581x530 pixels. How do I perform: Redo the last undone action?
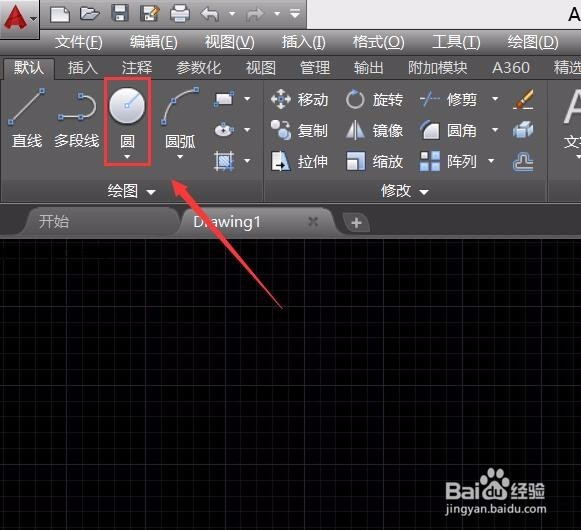coord(255,14)
